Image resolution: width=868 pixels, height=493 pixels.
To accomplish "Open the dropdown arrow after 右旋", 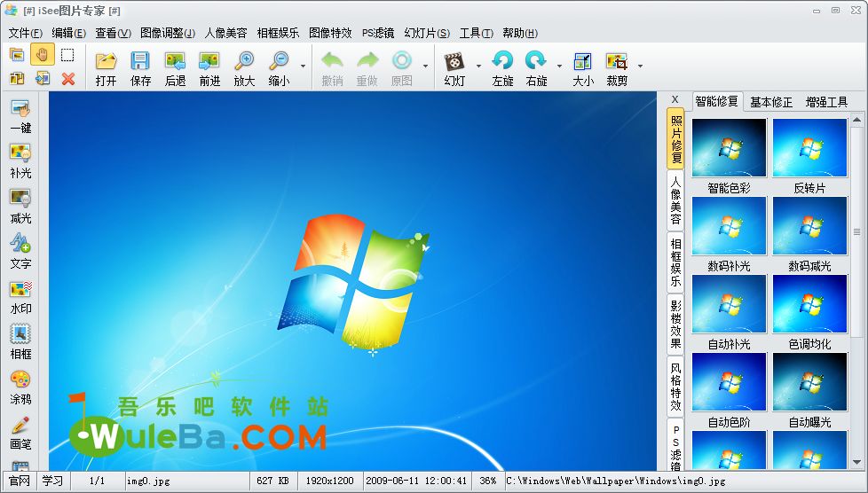I will coord(559,66).
